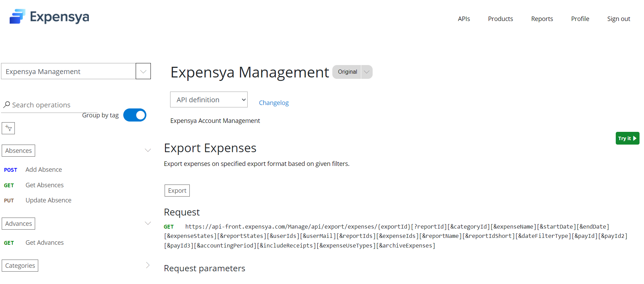Open the API definition combo box
Screen dimensions: 644x284
209,100
